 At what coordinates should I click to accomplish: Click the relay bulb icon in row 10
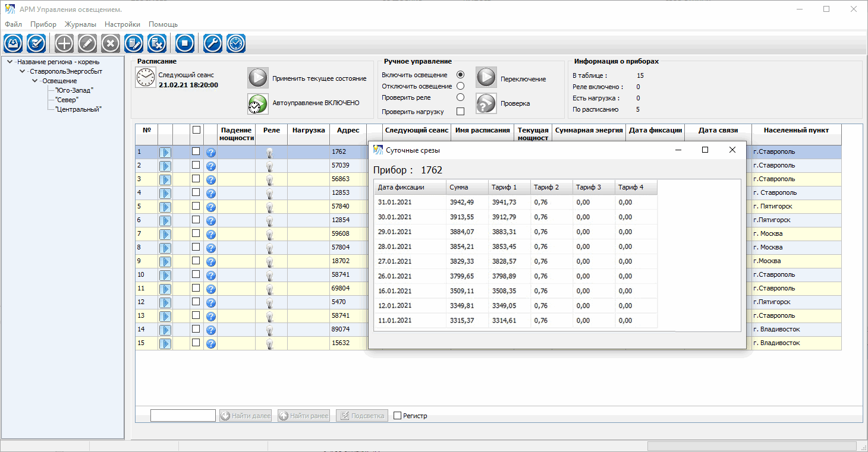coord(269,276)
